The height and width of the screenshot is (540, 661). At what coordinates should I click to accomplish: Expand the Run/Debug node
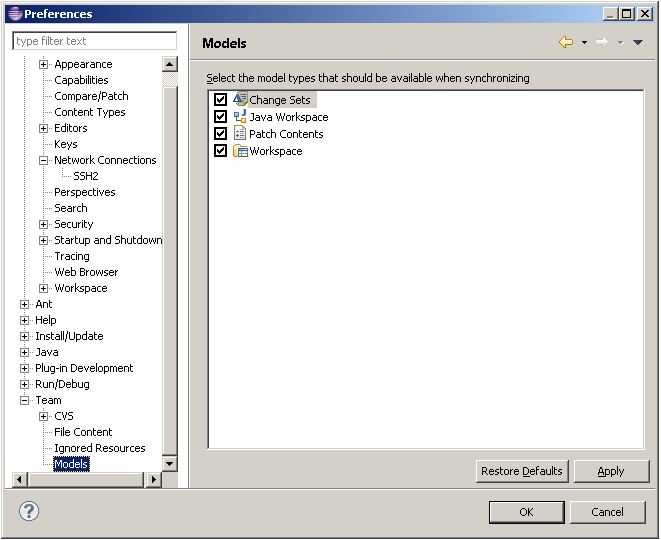click(24, 385)
